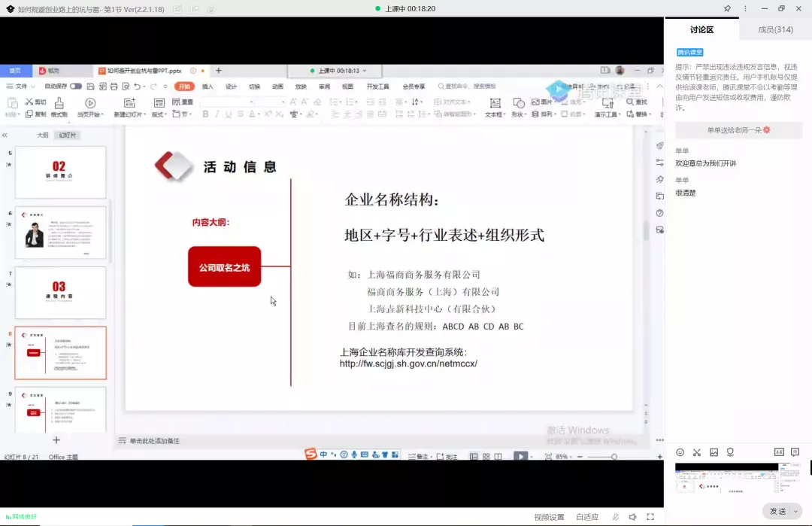Viewport: 812px width, 526px height.
Task: Select slide 6 thumbnail with the presenter photo
Action: tap(61, 233)
